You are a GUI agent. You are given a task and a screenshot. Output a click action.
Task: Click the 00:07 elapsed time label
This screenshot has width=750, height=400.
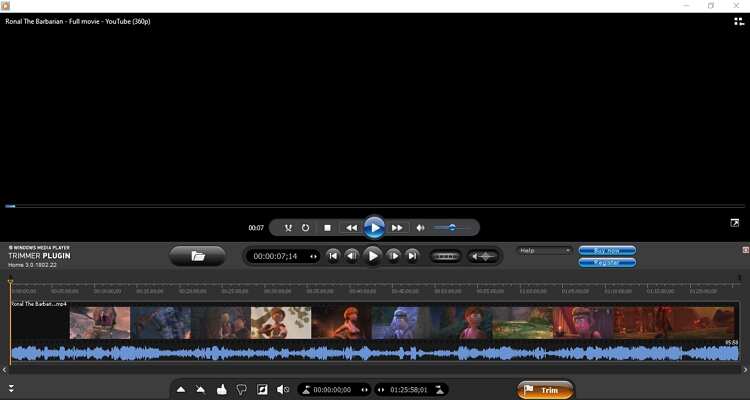pos(256,228)
